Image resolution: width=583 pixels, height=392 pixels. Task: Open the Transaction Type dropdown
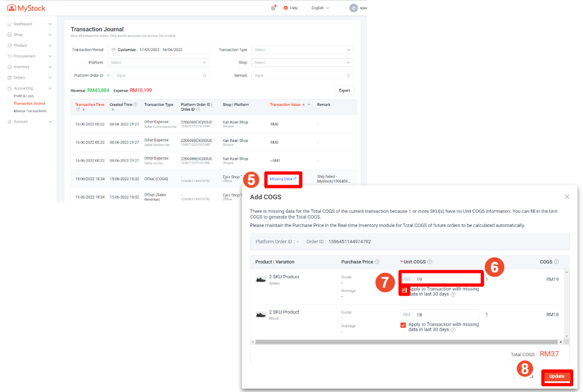point(302,50)
